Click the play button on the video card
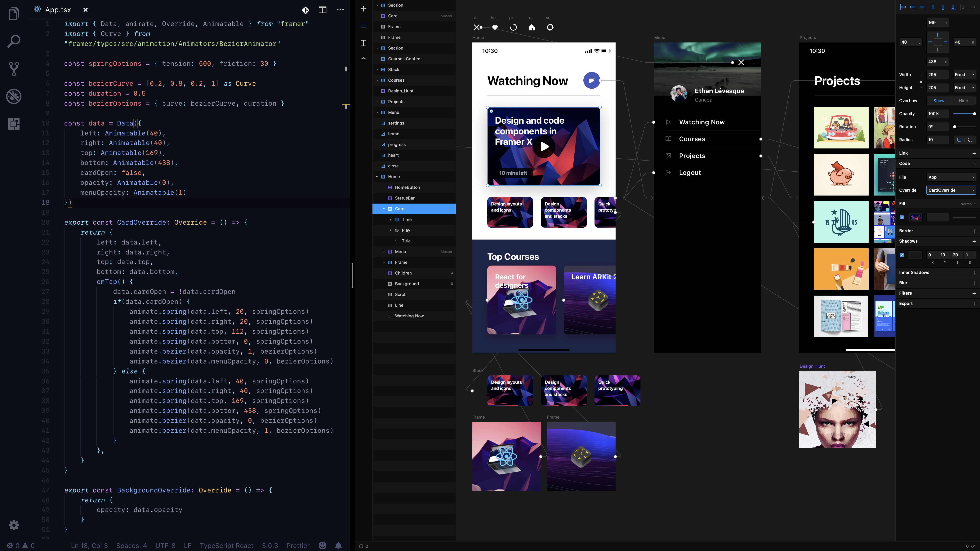The image size is (980, 551). (x=544, y=146)
